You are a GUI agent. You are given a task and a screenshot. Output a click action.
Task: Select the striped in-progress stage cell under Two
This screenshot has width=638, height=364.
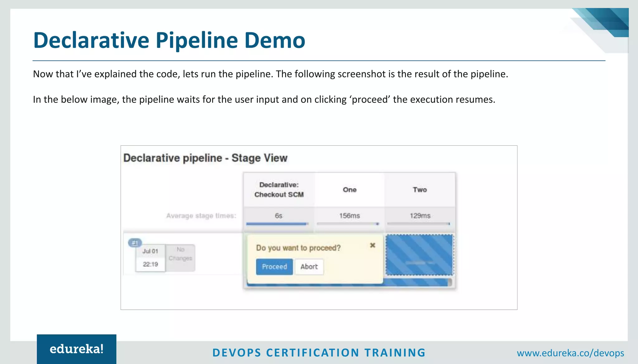(420, 255)
